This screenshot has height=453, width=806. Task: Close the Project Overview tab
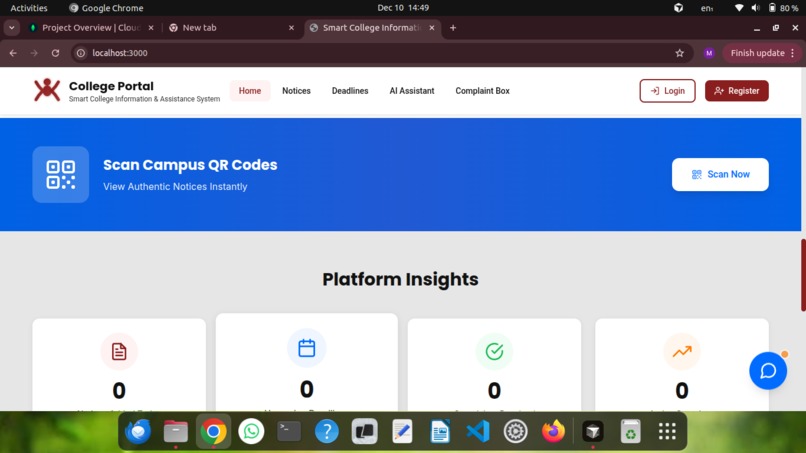coord(151,28)
